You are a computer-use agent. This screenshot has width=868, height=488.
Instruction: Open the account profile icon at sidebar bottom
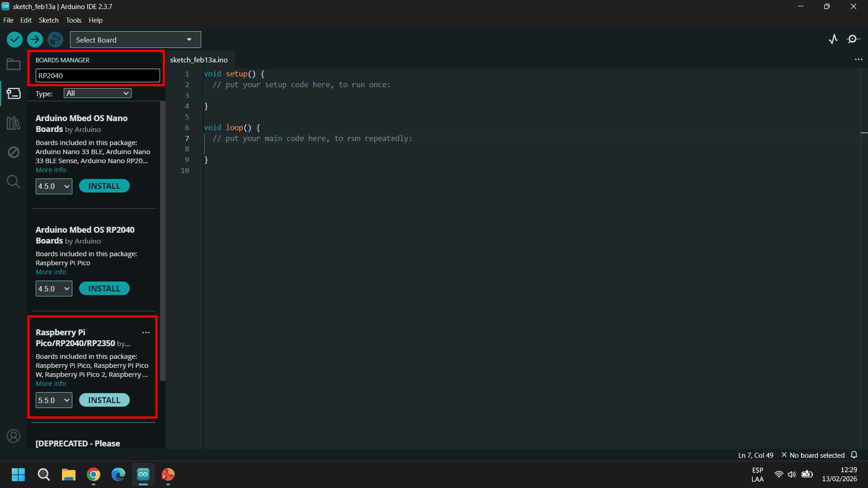[x=13, y=436]
